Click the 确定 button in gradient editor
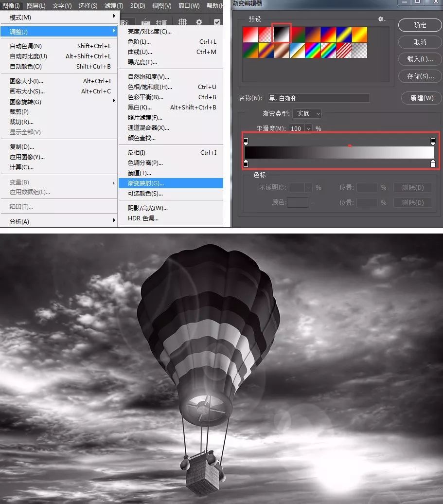Screen dimensions: 443x504 pos(420,25)
